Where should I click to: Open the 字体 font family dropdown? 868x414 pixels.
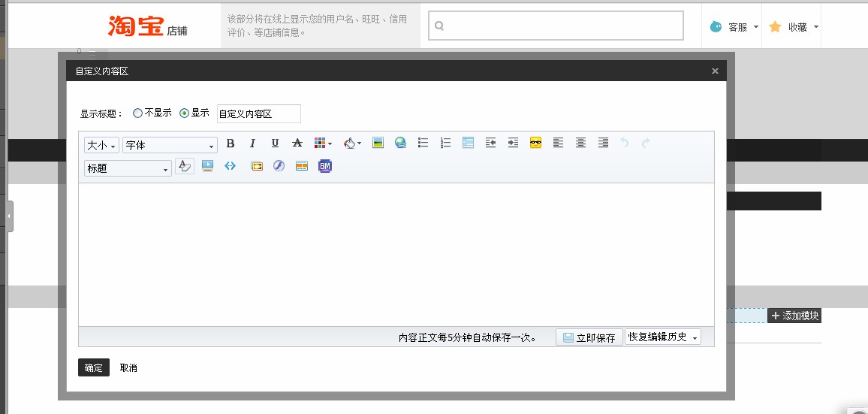(x=170, y=145)
